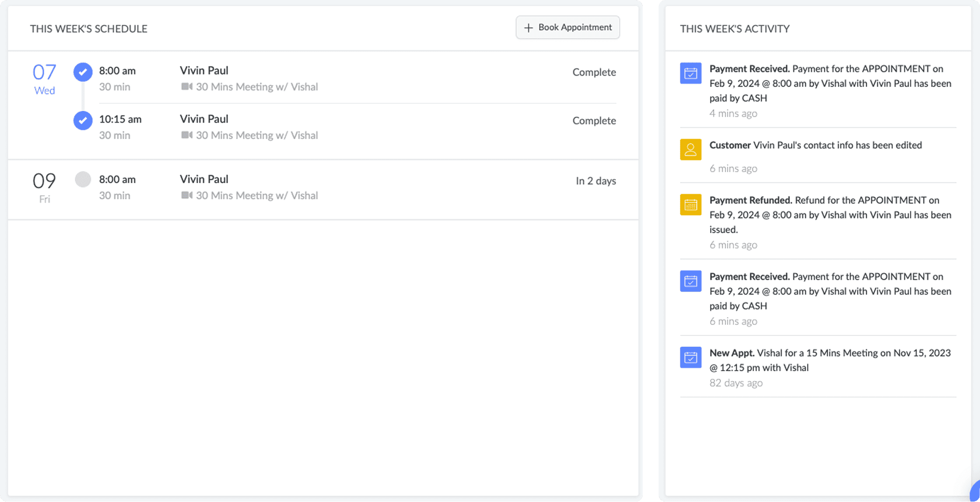The height and width of the screenshot is (502, 980).
Task: Click the plus icon in Book Appointment
Action: [528, 28]
